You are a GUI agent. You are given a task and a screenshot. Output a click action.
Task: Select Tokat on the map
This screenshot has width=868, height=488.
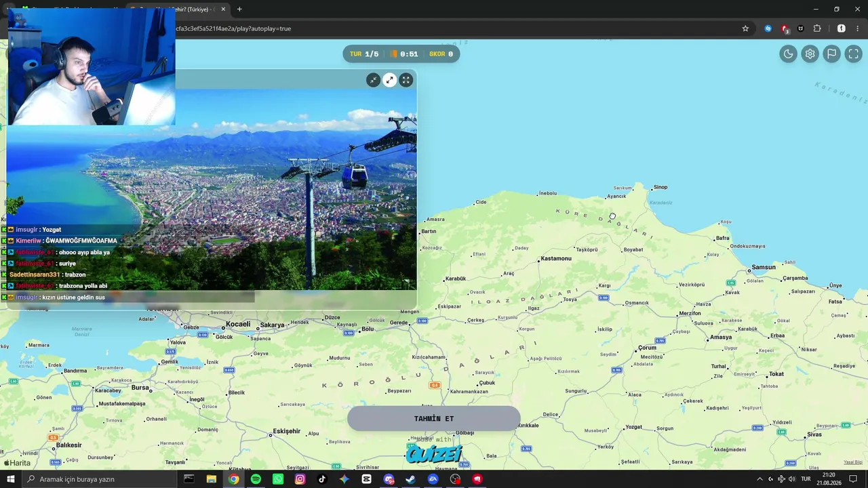(x=776, y=374)
